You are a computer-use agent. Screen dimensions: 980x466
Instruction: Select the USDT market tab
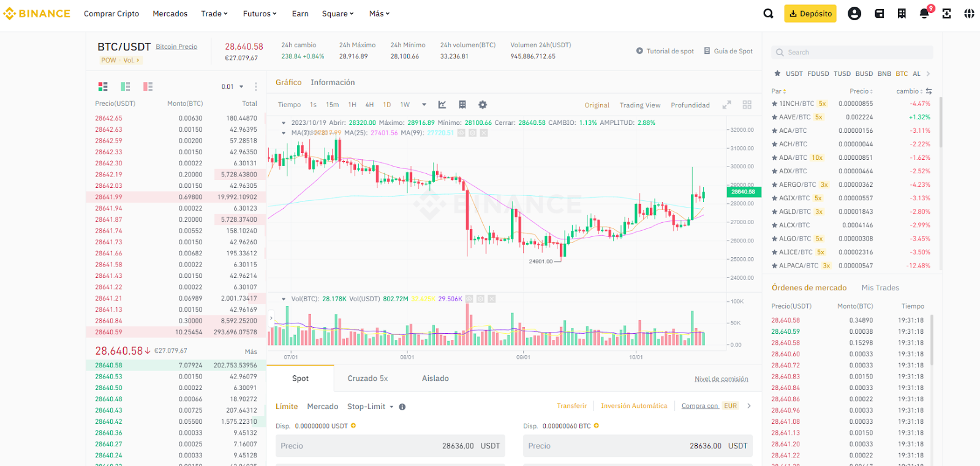tap(794, 73)
